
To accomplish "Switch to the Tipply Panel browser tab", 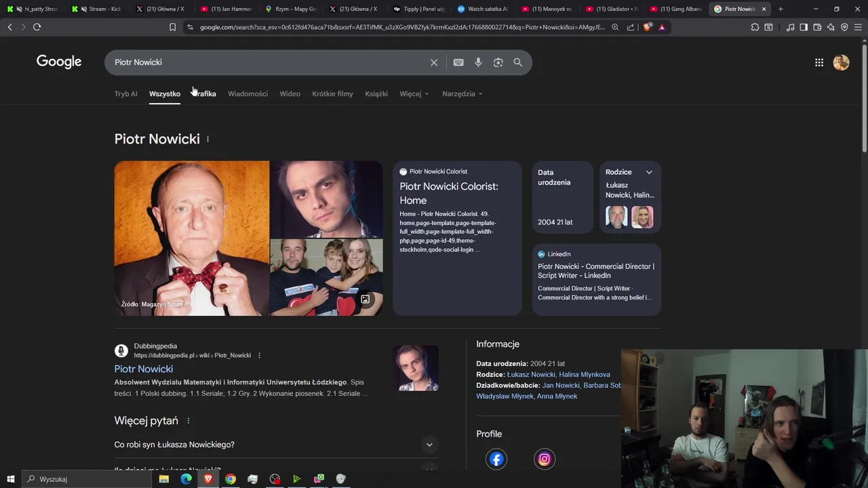I will (420, 9).
